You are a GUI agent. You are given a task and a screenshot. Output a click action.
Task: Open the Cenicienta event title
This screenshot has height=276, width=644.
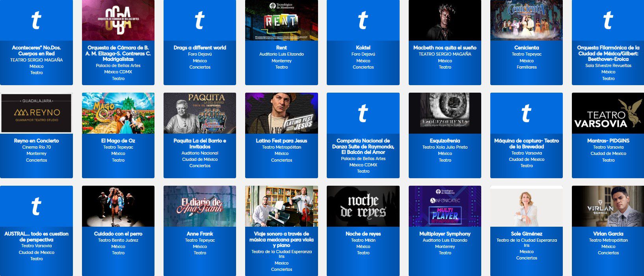point(527,48)
